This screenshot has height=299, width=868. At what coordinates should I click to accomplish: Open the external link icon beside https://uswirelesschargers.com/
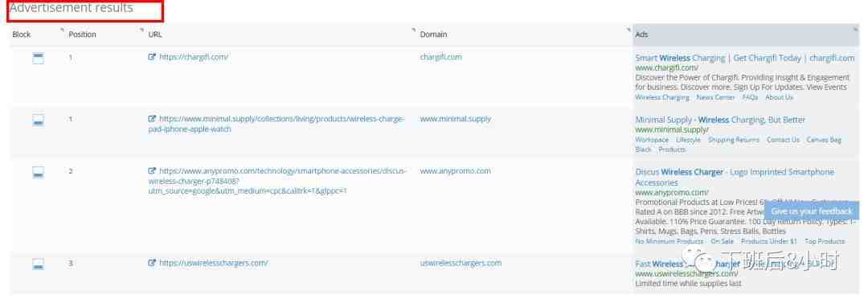[152, 263]
